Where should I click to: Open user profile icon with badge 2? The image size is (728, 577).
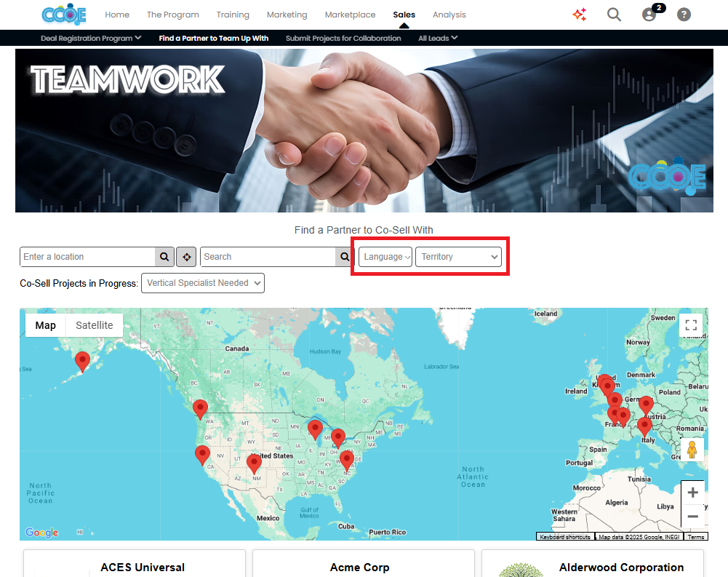(x=649, y=15)
